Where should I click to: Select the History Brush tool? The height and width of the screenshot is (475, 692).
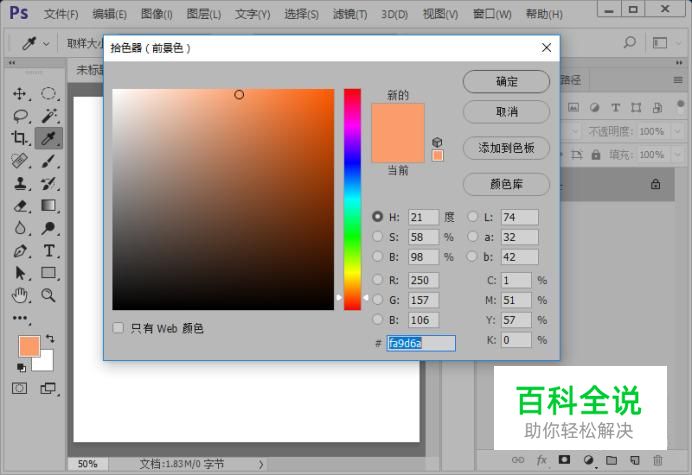tap(49, 183)
